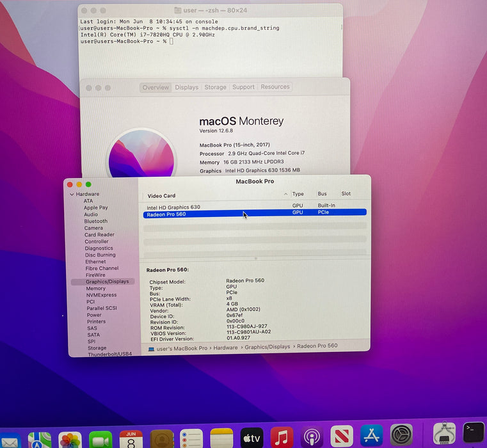This screenshot has width=487, height=448.
Task: Select Disc Burning in the sidebar
Action: tap(100, 255)
